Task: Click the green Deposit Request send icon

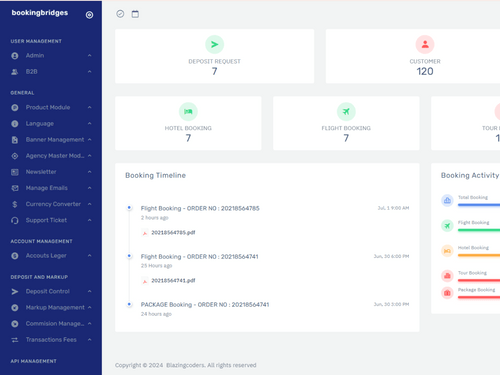Action: 214,44
